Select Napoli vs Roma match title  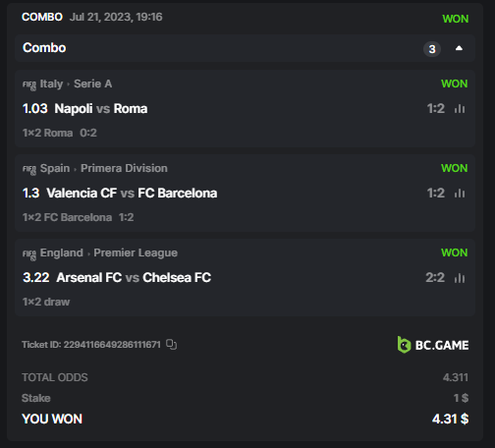pyautogui.click(x=101, y=109)
